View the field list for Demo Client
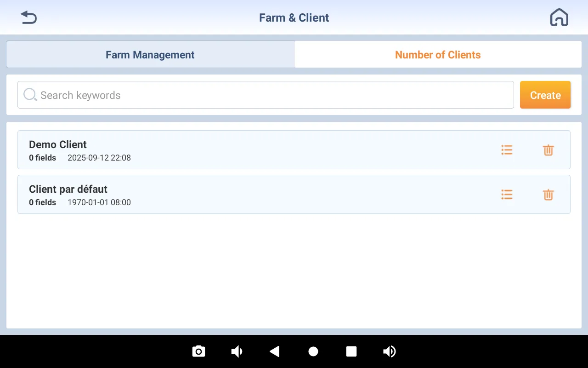Viewport: 588px width, 368px height. tap(507, 150)
